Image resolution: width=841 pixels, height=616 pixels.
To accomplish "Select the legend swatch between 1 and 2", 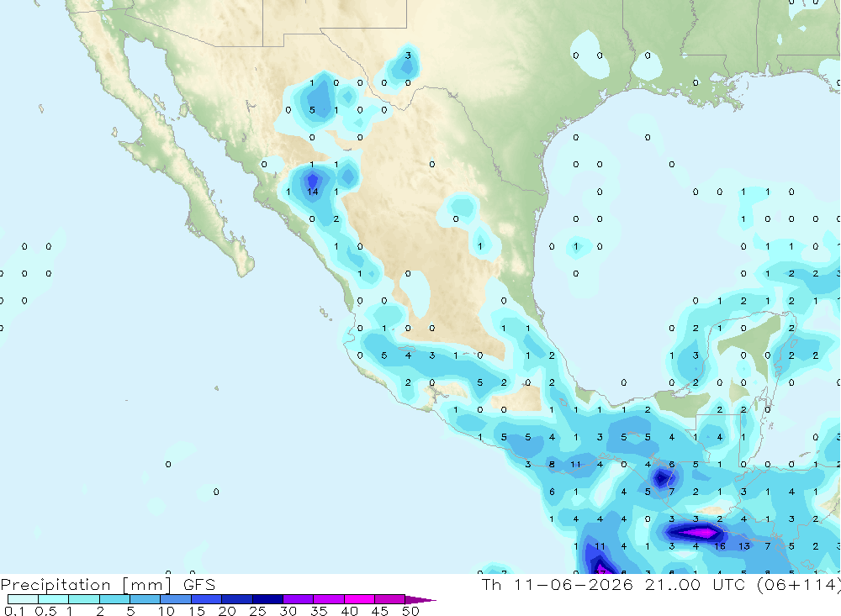I will point(84,599).
